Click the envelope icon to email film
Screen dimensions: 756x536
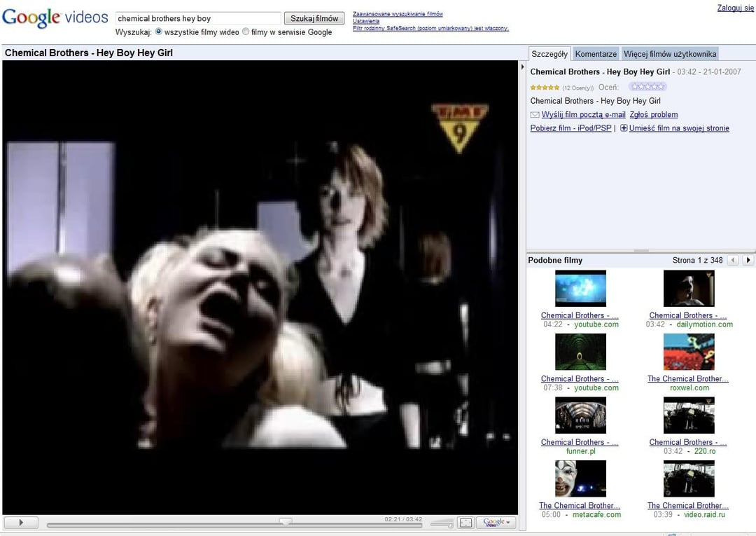pos(535,115)
